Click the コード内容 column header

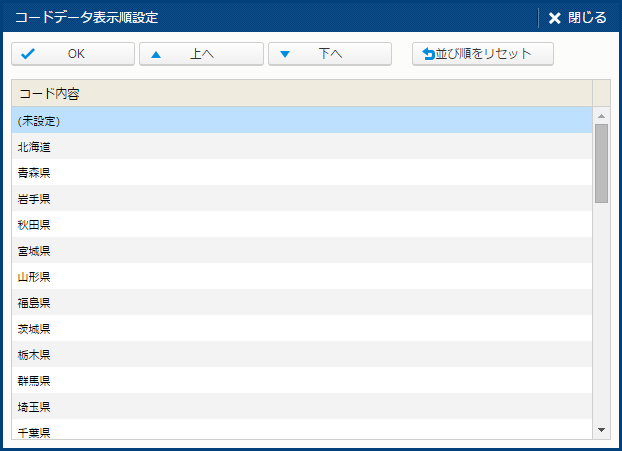300,94
